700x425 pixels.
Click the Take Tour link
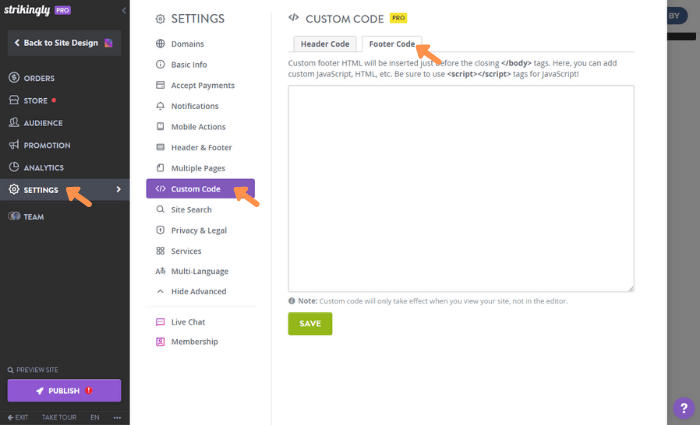(59, 417)
